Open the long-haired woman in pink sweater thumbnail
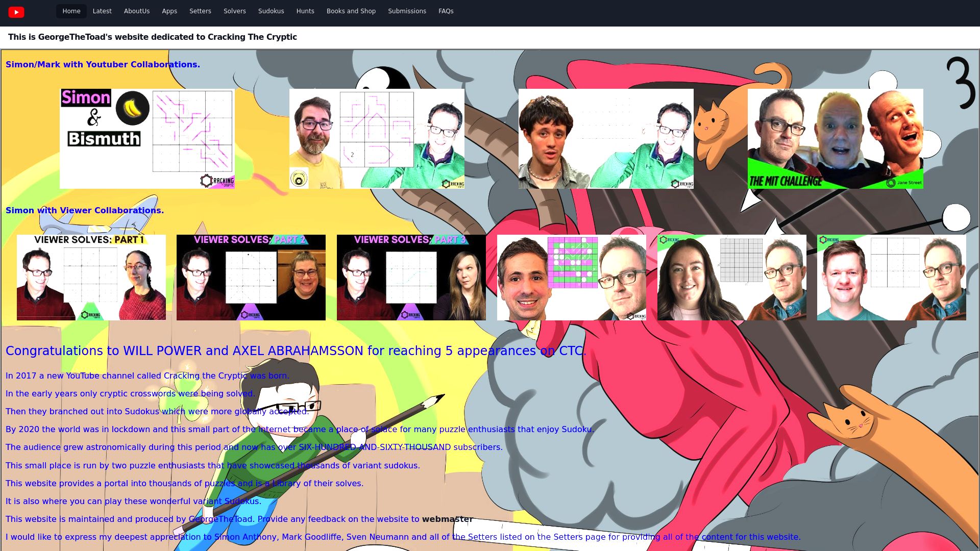 pos(732,278)
